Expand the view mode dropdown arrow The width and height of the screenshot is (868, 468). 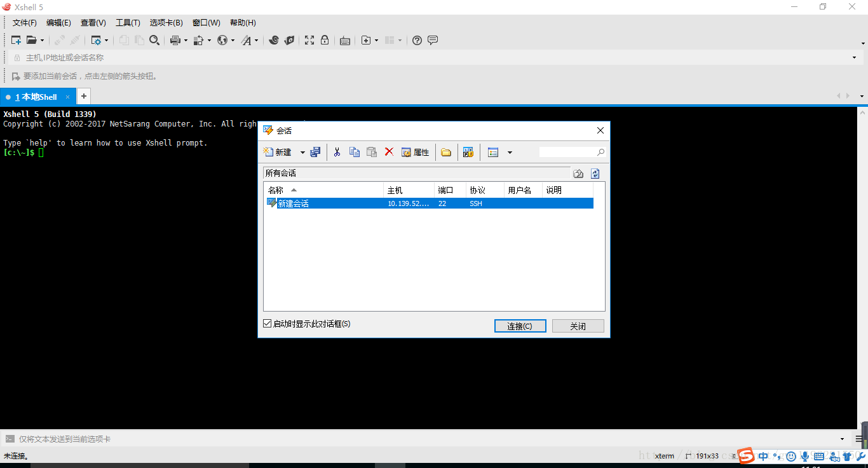tap(510, 153)
